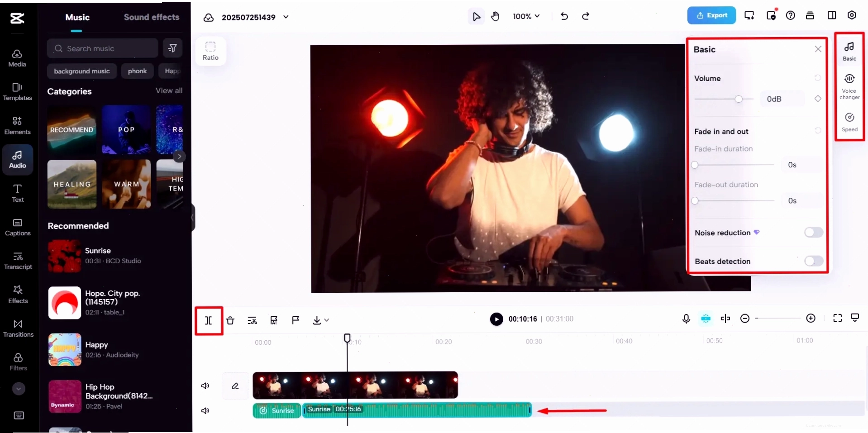868x433 pixels.
Task: Toggle the side panel layout icon
Action: [x=832, y=15]
